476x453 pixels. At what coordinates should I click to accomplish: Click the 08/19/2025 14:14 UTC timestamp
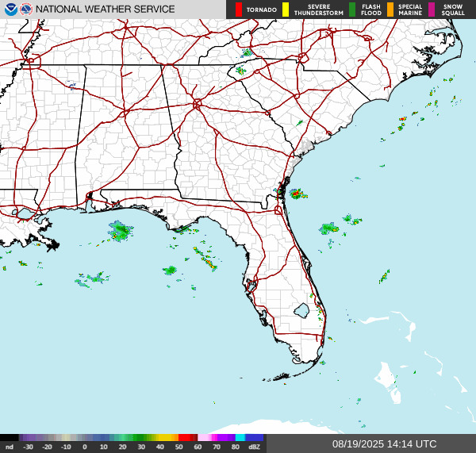pos(384,443)
